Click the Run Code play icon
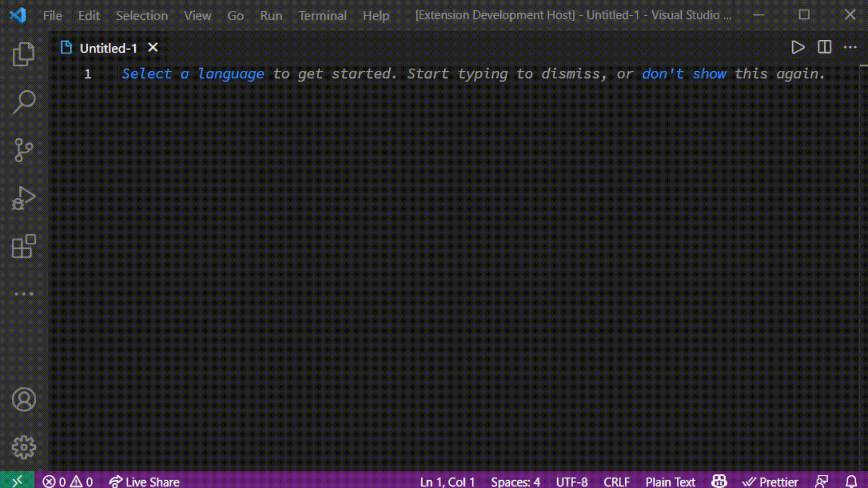Viewport: 868px width, 488px height. (797, 47)
